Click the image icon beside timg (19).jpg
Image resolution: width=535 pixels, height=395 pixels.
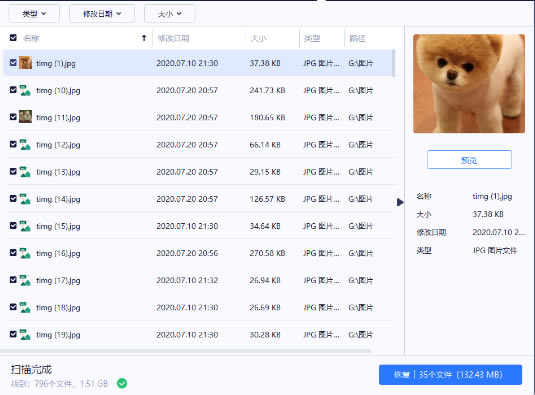click(x=25, y=335)
